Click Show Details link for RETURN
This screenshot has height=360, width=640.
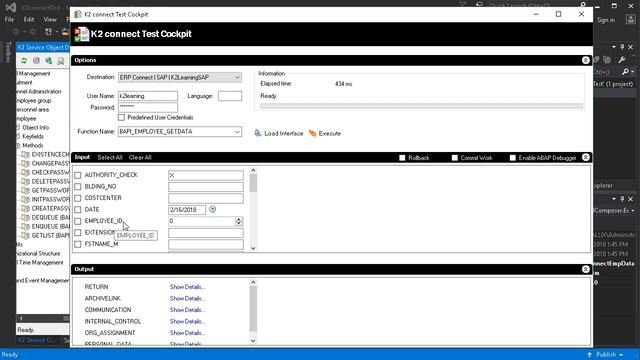click(187, 287)
